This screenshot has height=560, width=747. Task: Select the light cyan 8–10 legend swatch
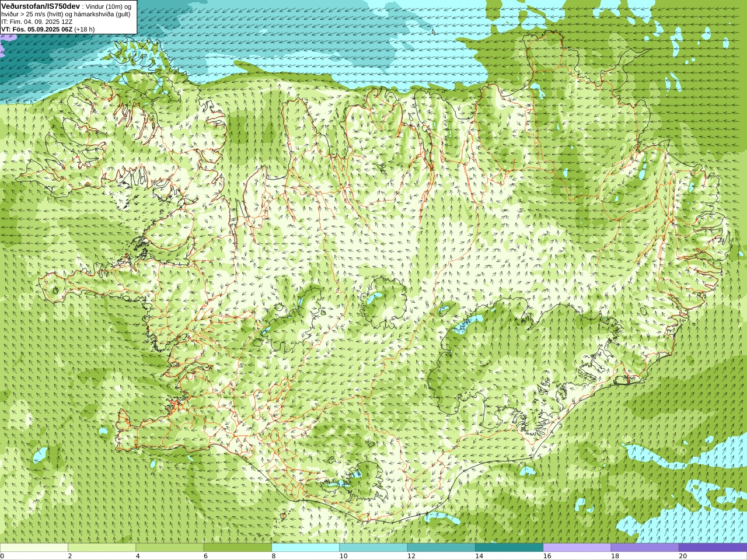click(x=305, y=548)
